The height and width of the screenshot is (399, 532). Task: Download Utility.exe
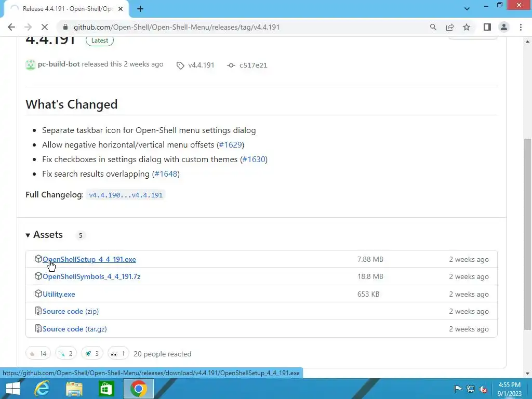click(x=59, y=294)
